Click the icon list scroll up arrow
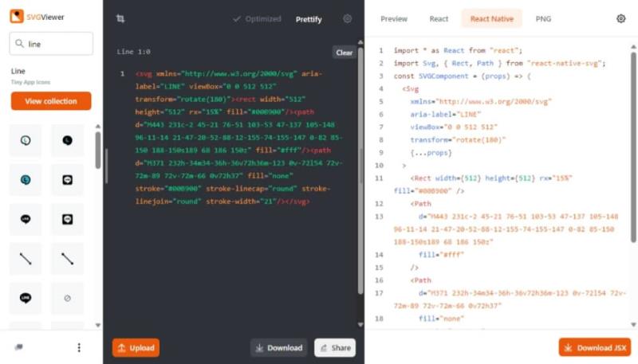The height and width of the screenshot is (364, 638). [x=97, y=127]
